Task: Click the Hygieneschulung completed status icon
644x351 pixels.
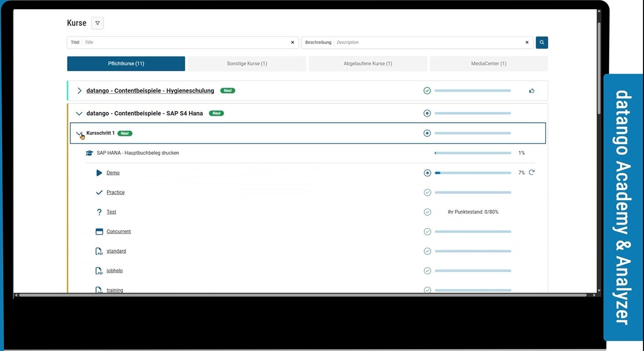Action: click(x=427, y=91)
